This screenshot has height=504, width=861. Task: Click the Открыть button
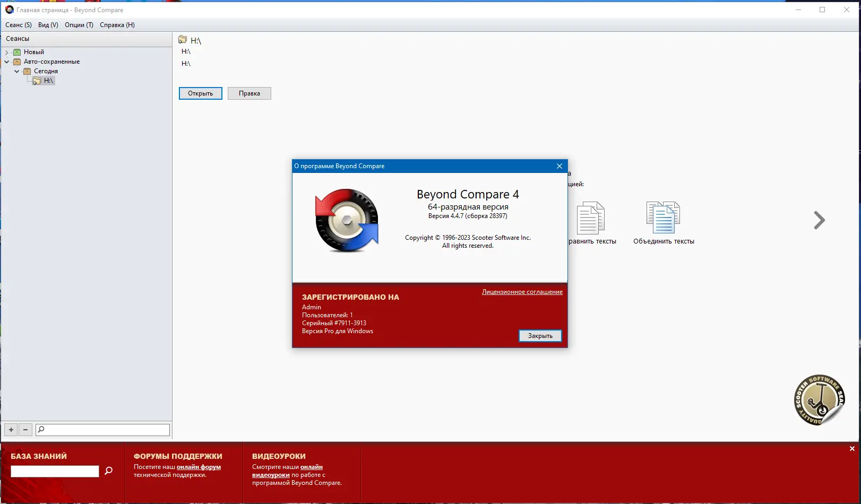point(201,93)
